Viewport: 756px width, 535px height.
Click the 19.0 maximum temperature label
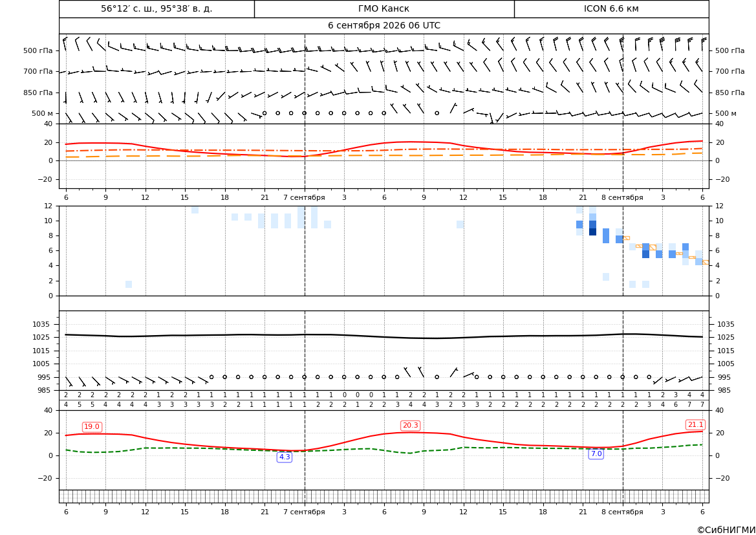pyautogui.click(x=92, y=426)
